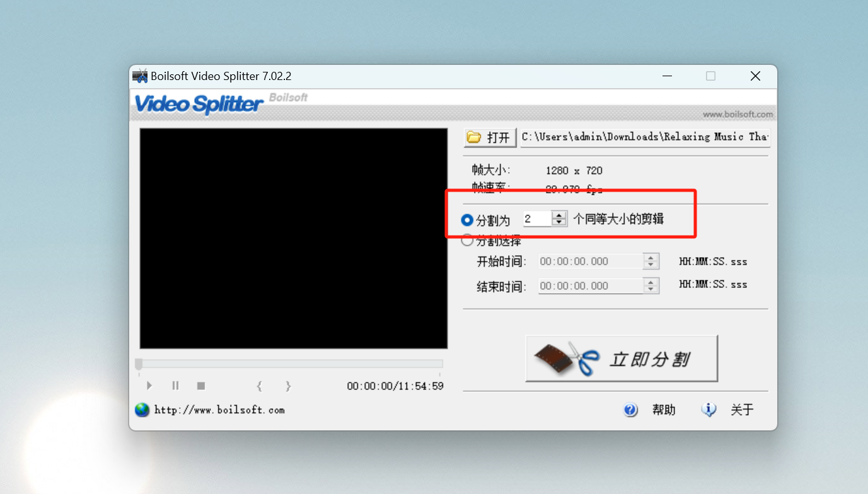
Task: Click the www.boilsoft.com text in header
Action: click(738, 114)
